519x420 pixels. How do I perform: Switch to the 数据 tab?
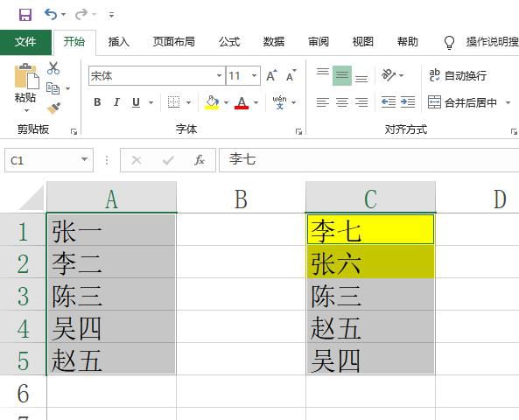click(274, 42)
